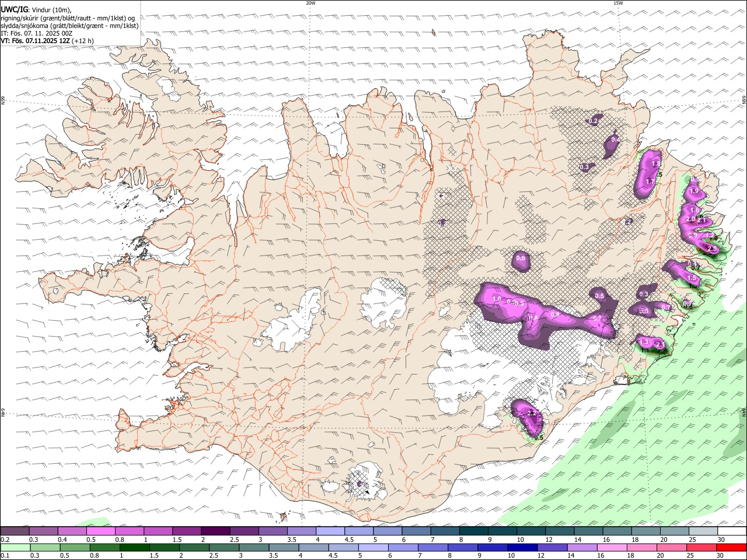Click the 1.8 snowfall value on the map
The image size is (747, 560).
click(x=656, y=164)
